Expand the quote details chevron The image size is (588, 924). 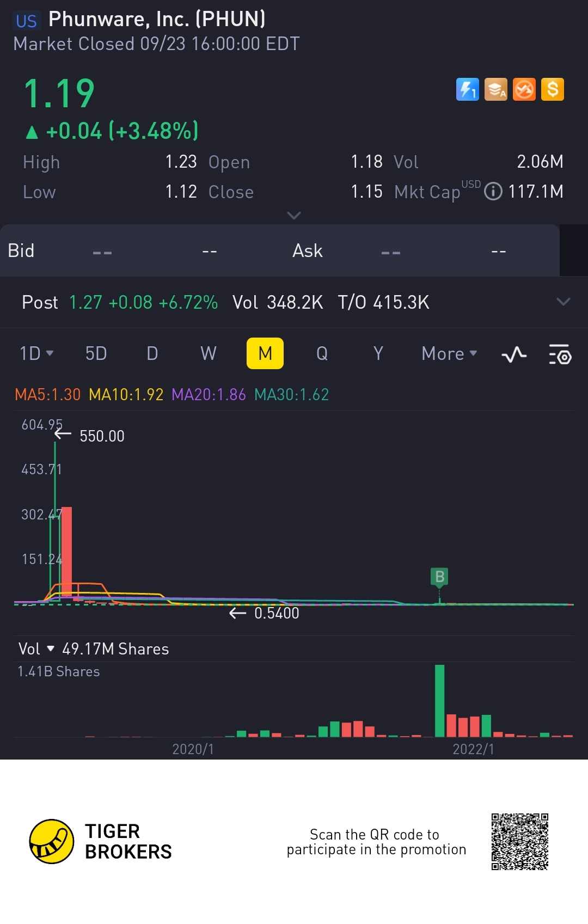tap(294, 216)
